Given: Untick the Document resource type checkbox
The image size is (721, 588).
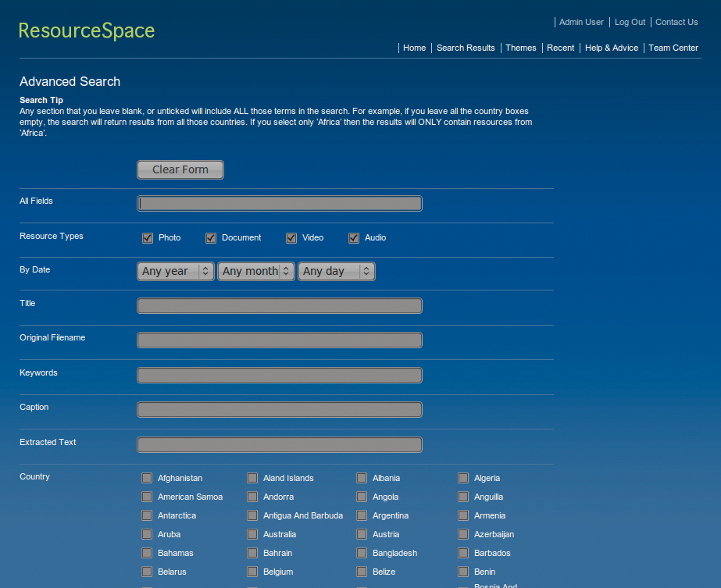Looking at the screenshot, I should click(211, 238).
